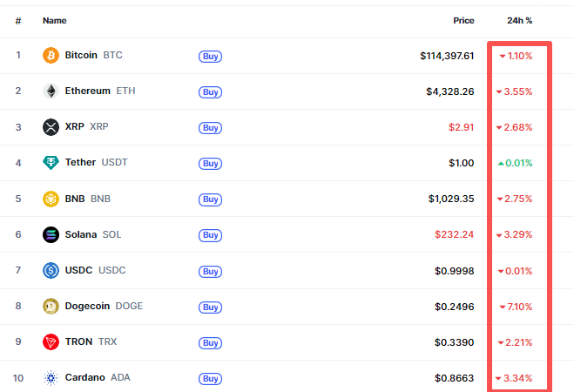The height and width of the screenshot is (392, 574).
Task: Click the Cardano logo icon
Action: tap(51, 377)
